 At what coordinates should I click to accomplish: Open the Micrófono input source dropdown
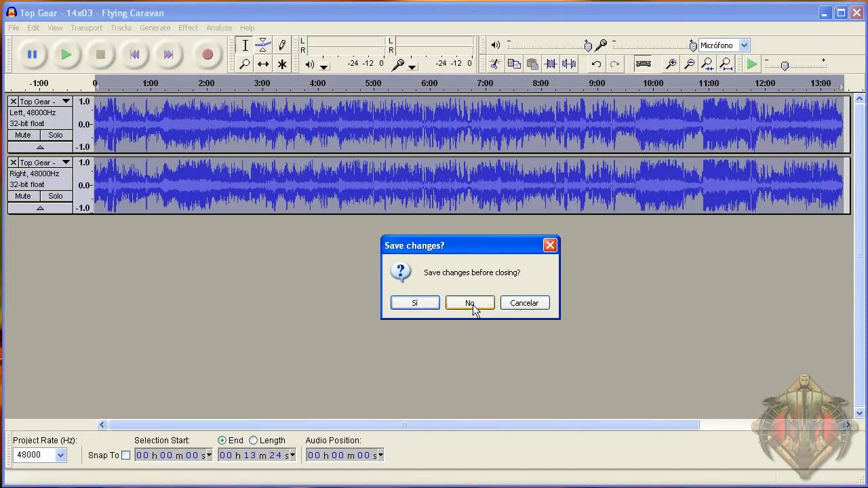(744, 45)
